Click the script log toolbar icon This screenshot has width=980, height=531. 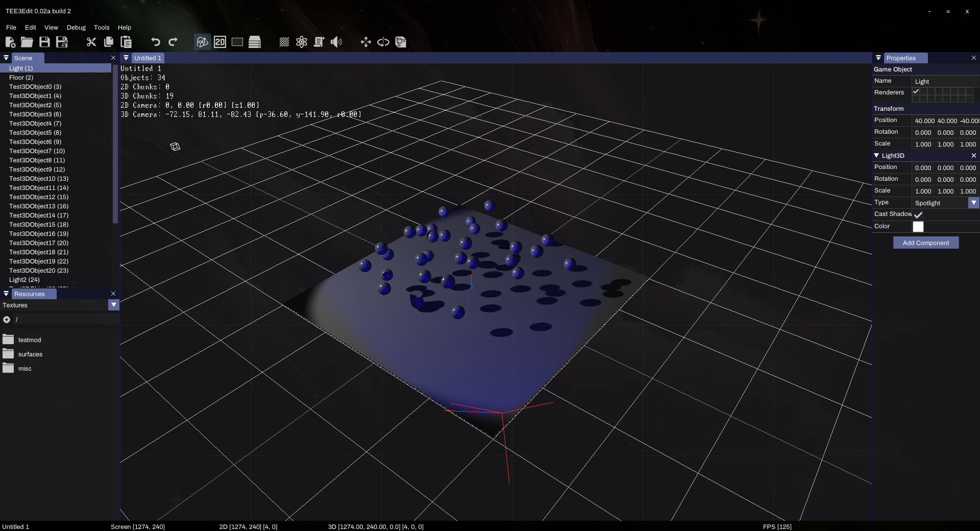pyautogui.click(x=319, y=42)
